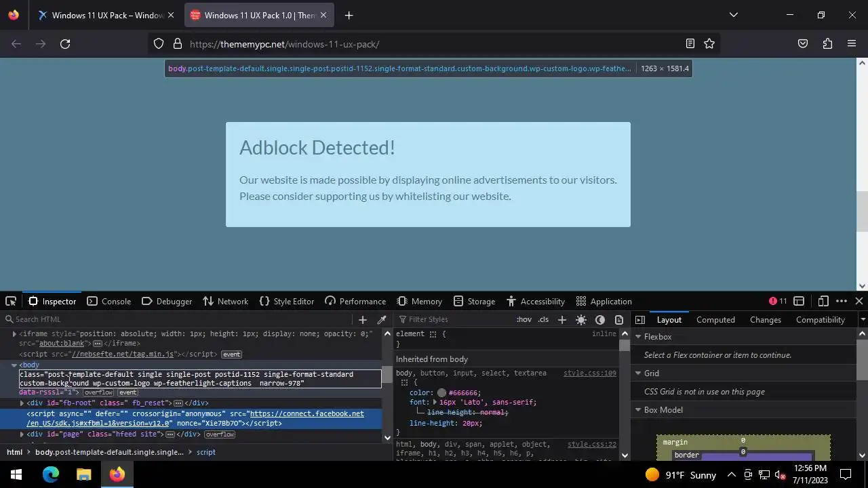Toggle dark color scheme simulation

point(600,319)
